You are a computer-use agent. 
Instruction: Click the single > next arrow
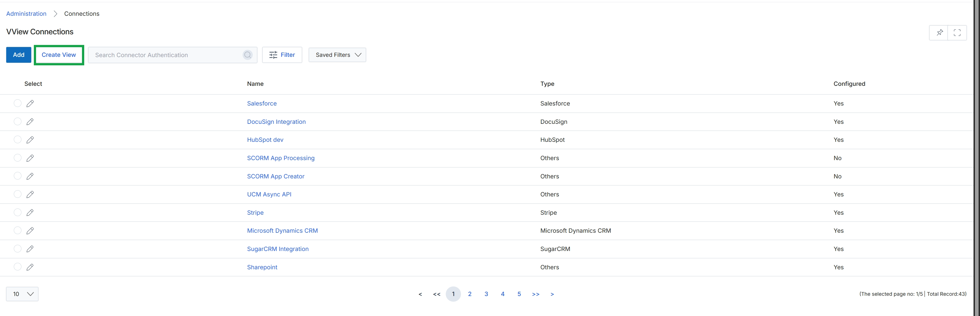pos(552,294)
